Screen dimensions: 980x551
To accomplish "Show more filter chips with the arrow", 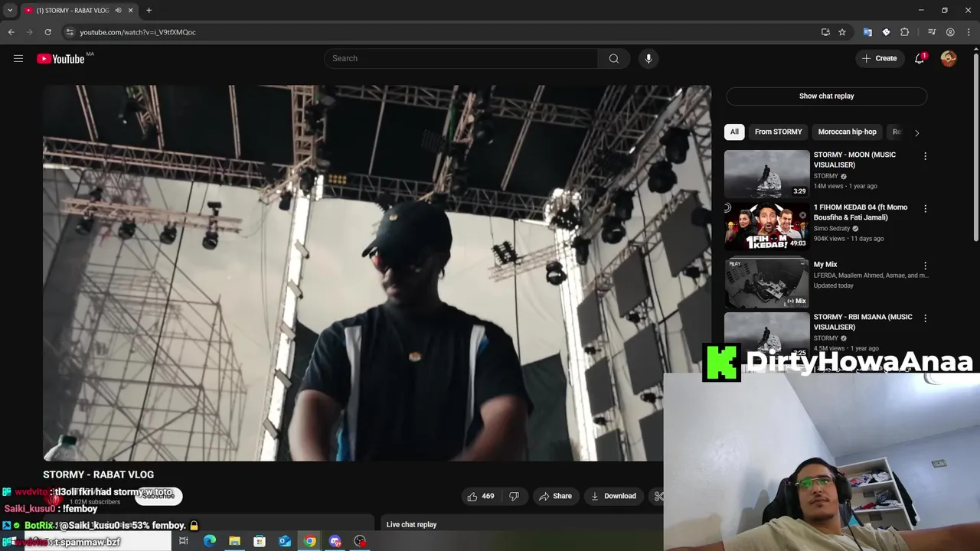I will (916, 132).
